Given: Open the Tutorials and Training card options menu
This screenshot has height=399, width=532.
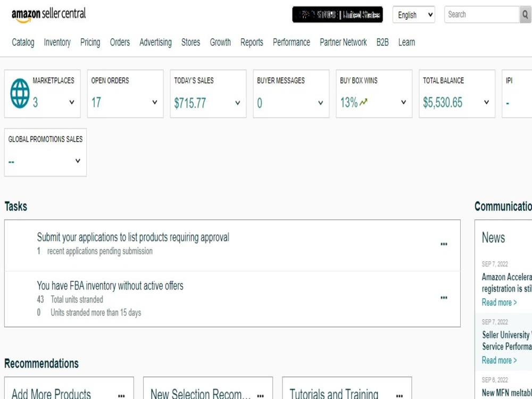Looking at the screenshot, I should click(400, 396).
